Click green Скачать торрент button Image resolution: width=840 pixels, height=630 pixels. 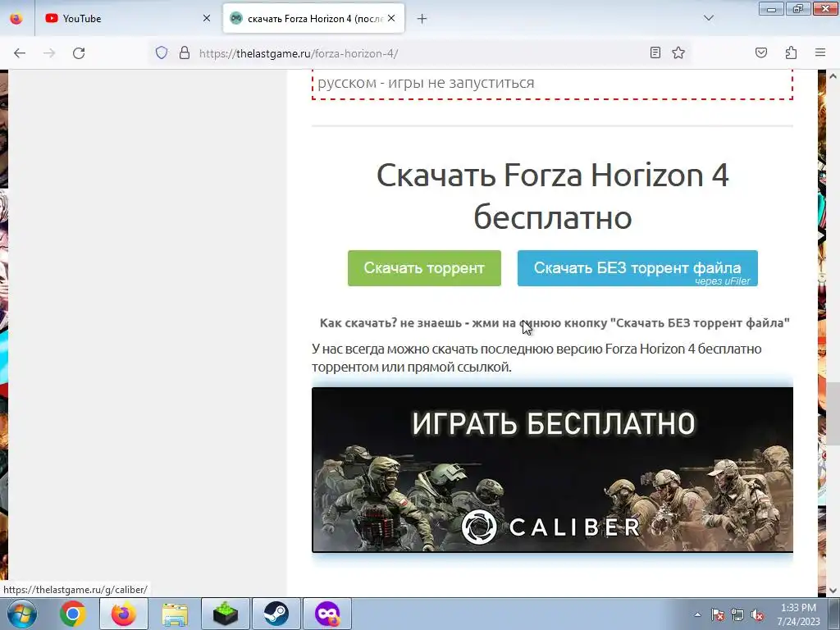pyautogui.click(x=424, y=268)
